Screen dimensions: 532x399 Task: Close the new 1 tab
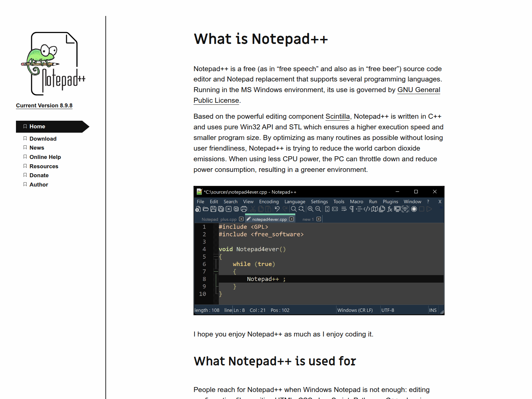pyautogui.click(x=319, y=219)
